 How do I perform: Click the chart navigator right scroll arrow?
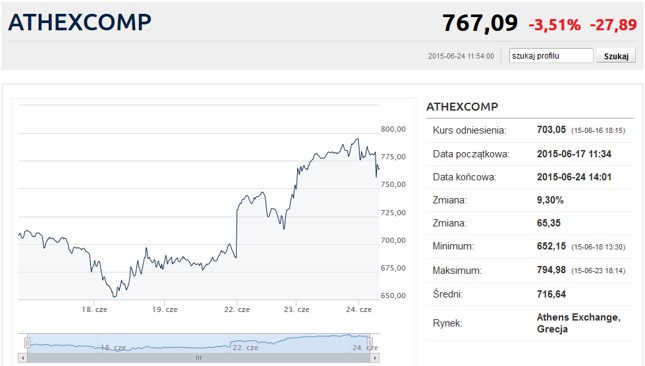coord(375,358)
